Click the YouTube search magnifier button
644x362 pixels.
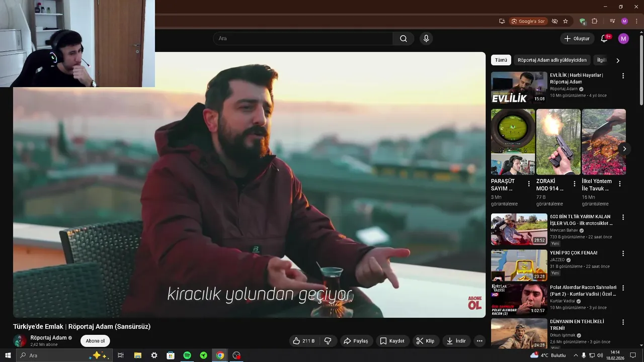coord(404,39)
